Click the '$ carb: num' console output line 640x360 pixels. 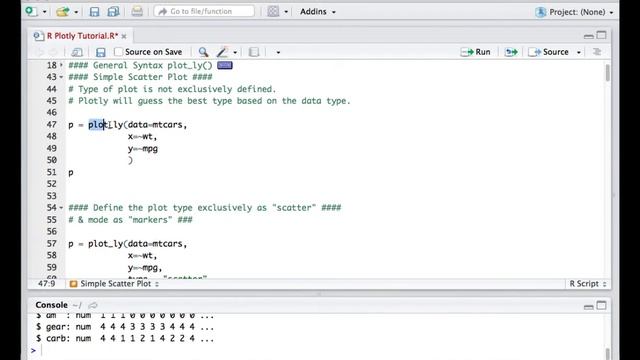[124, 339]
